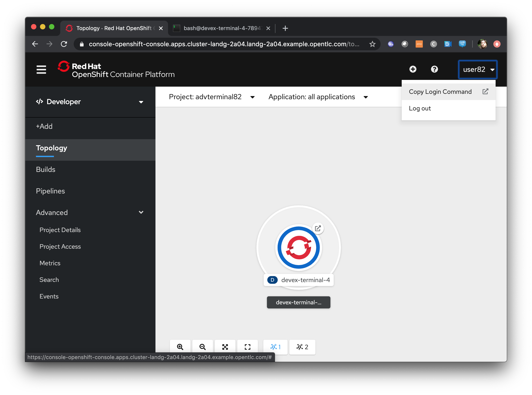This screenshot has height=395, width=532.
Task: Open the plus import/add icon in header
Action: tap(413, 69)
